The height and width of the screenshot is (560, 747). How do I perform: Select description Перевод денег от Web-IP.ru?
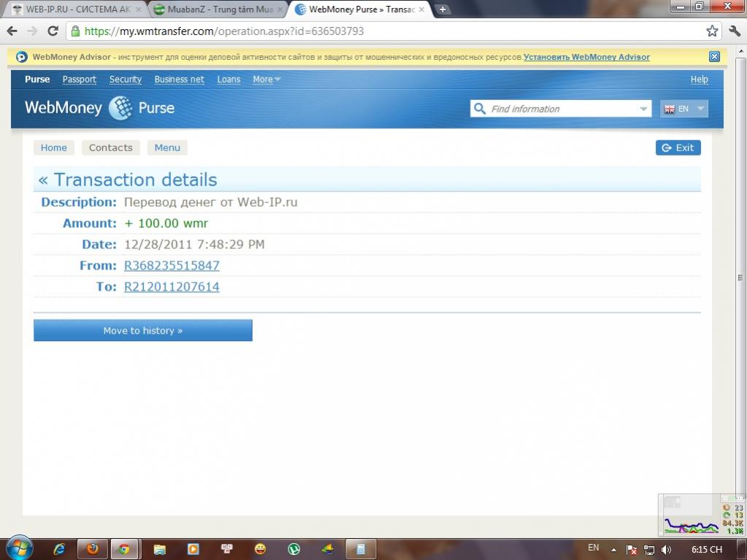(210, 202)
